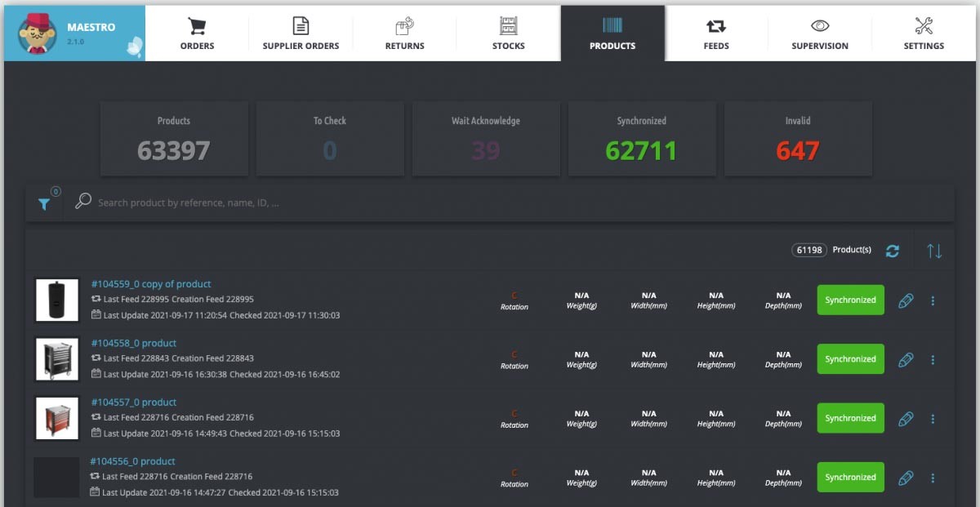
Task: Edit product #104559_0 with pencil icon
Action: click(906, 300)
